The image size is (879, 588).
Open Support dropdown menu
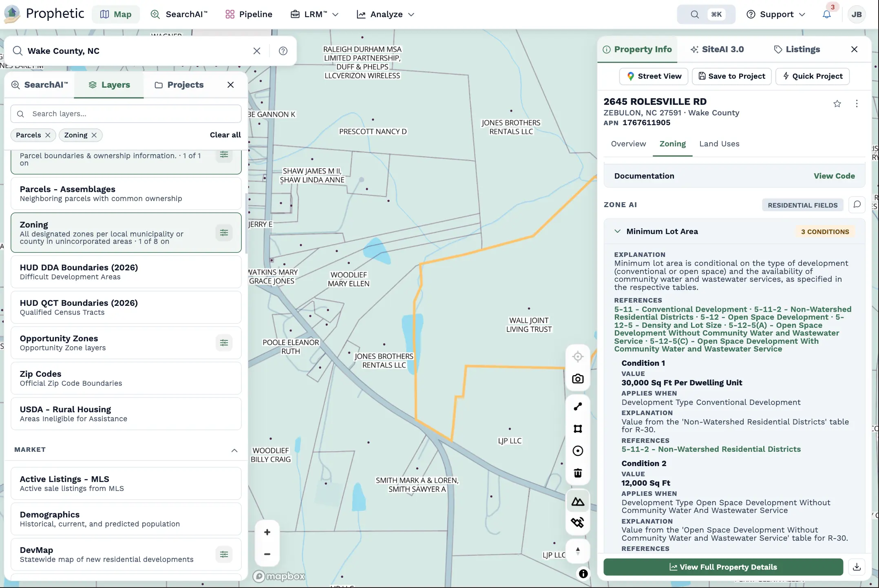click(776, 14)
